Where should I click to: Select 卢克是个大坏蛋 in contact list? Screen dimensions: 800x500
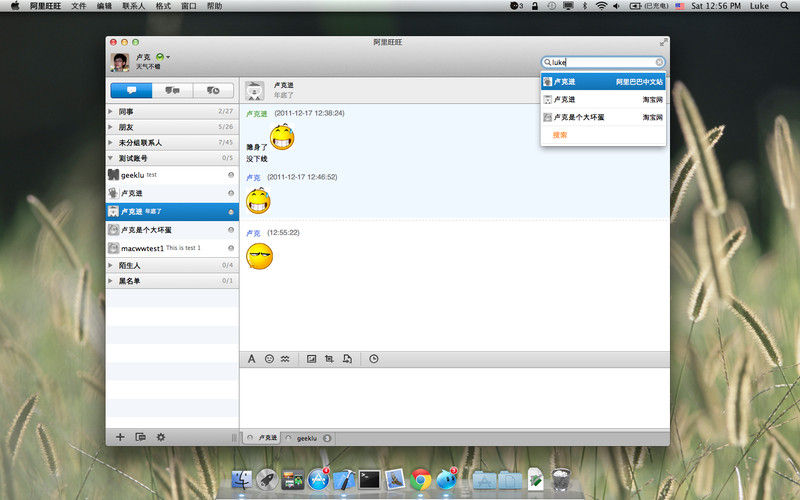coord(172,230)
